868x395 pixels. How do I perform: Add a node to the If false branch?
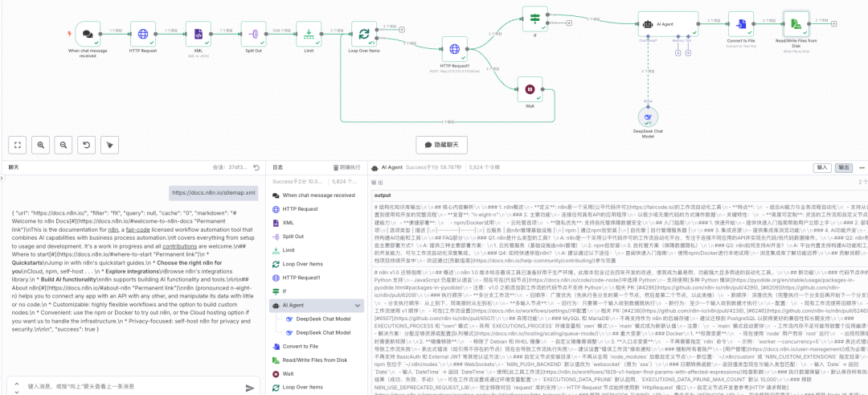coord(569,23)
